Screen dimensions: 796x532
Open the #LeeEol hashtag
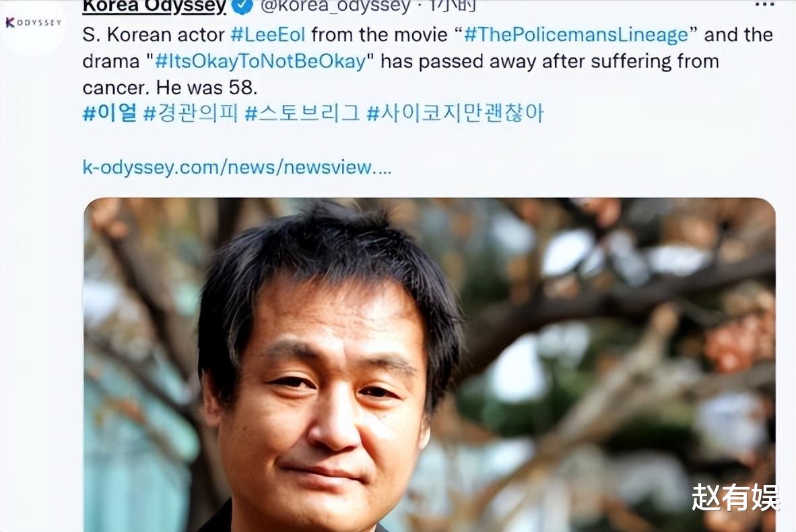pos(267,34)
